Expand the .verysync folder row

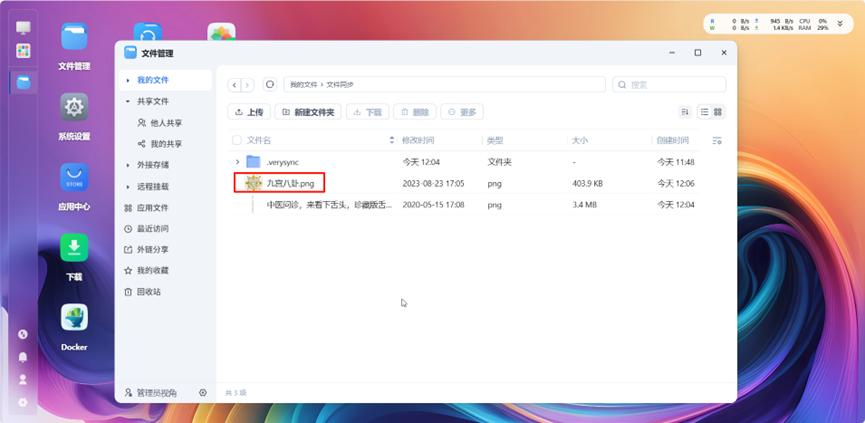coord(237,162)
